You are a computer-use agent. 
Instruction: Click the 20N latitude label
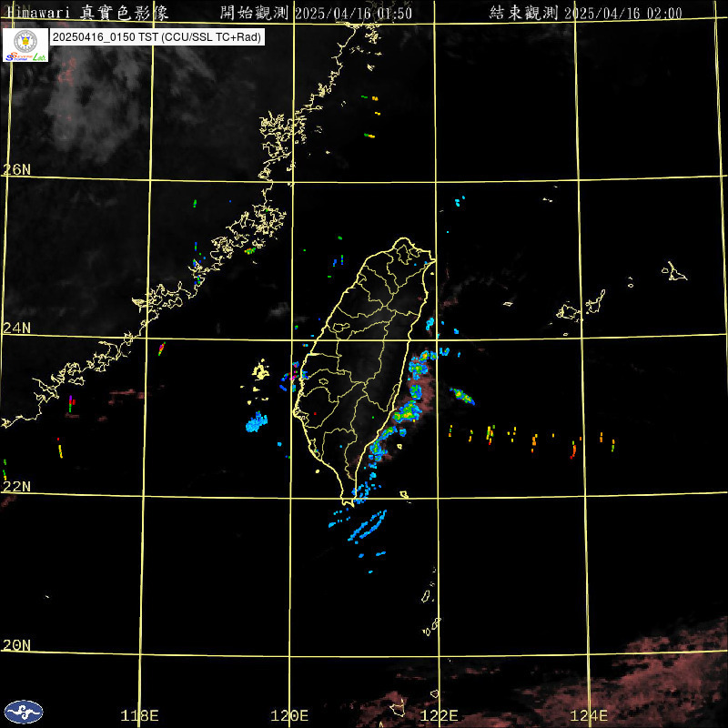(16, 645)
